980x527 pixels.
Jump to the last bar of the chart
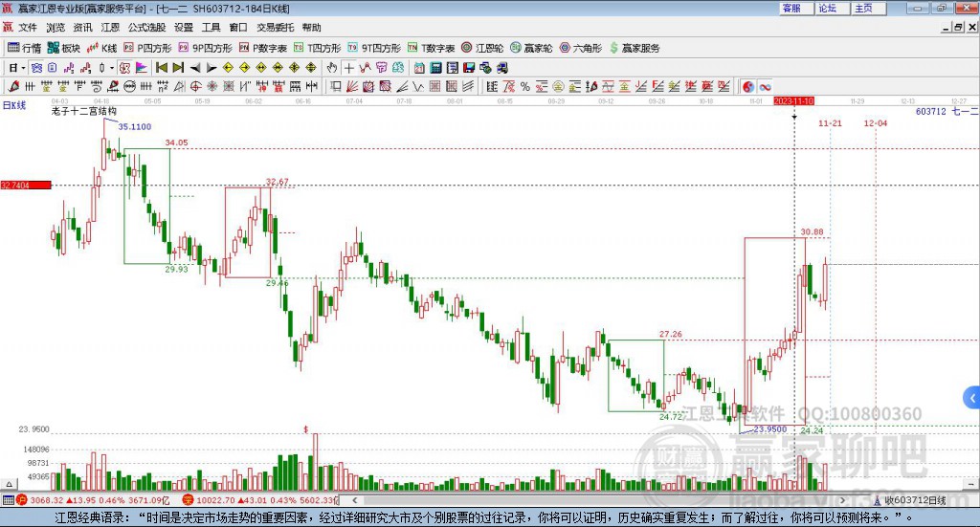pyautogui.click(x=178, y=68)
